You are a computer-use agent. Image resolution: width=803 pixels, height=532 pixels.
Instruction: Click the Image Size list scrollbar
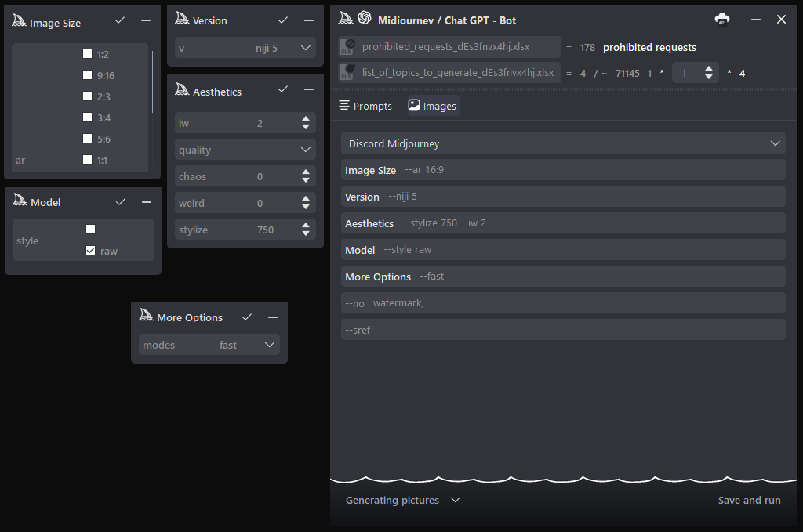coord(152,81)
